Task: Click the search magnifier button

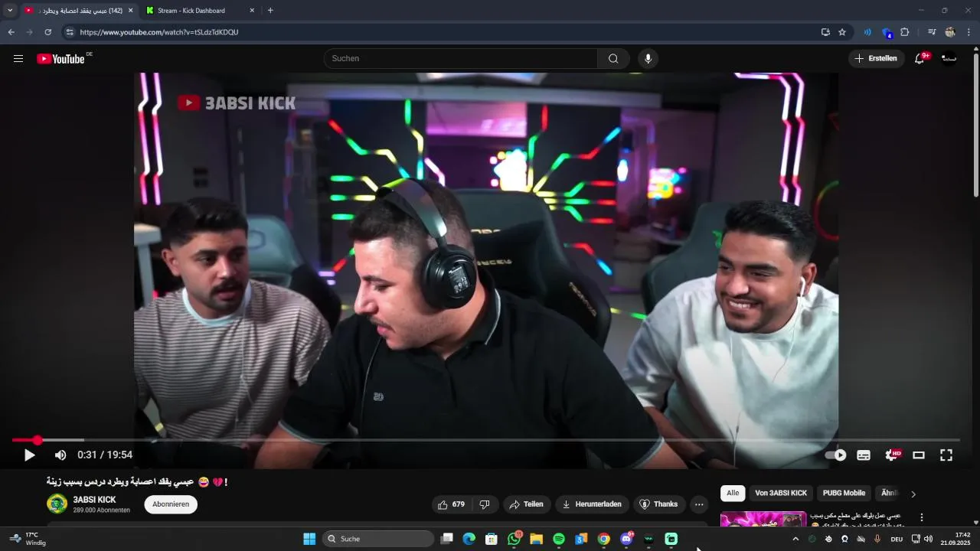Action: pyautogui.click(x=613, y=59)
